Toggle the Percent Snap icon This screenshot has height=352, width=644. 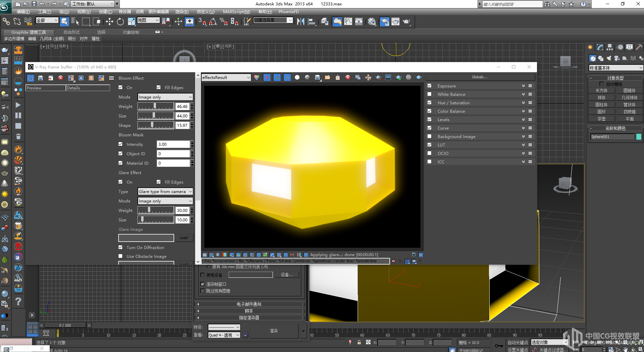point(224,22)
